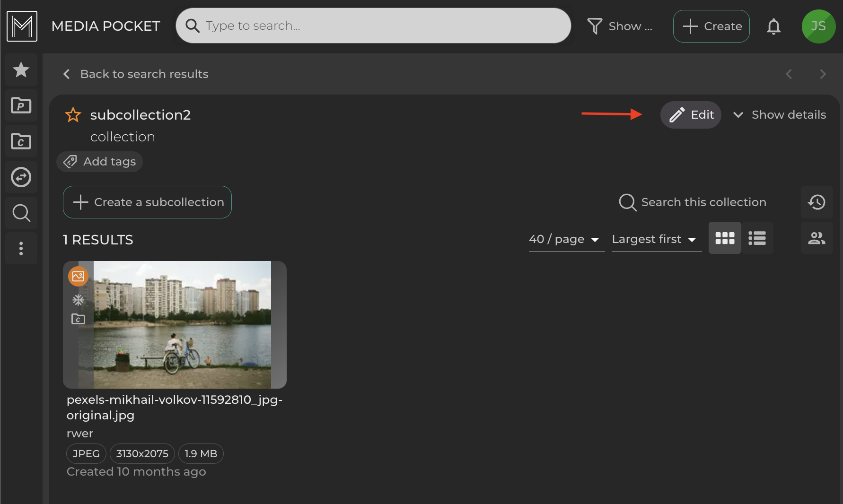Open sharing options via the people icon
The width and height of the screenshot is (843, 504).
tap(817, 238)
